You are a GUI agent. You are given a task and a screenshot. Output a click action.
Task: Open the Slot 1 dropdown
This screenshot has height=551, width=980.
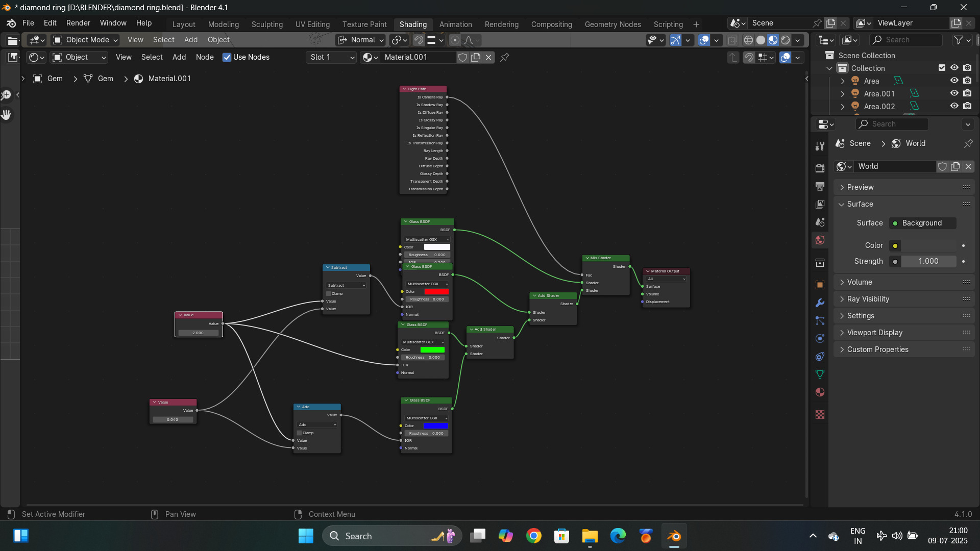click(x=332, y=57)
